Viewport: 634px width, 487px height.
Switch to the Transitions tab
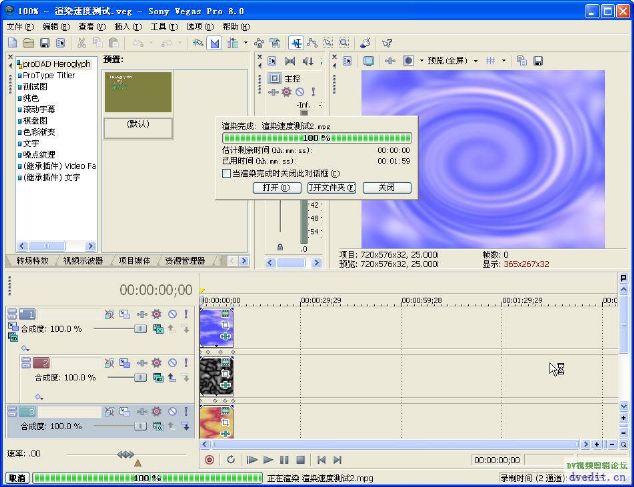[x=33, y=260]
